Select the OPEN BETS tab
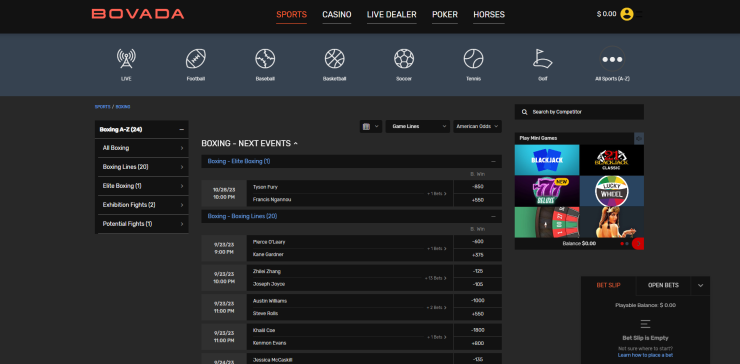740x364 pixels. pos(663,286)
